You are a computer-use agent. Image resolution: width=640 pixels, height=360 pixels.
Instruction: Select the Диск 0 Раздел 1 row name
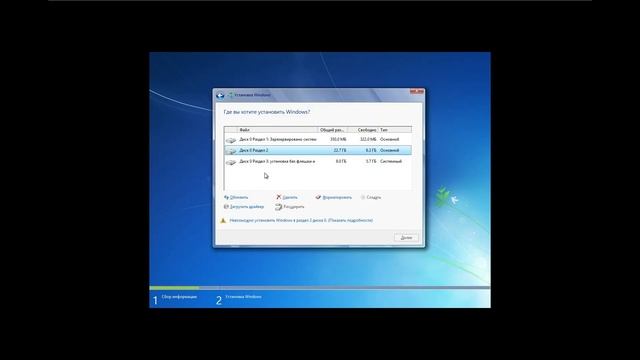click(278, 140)
